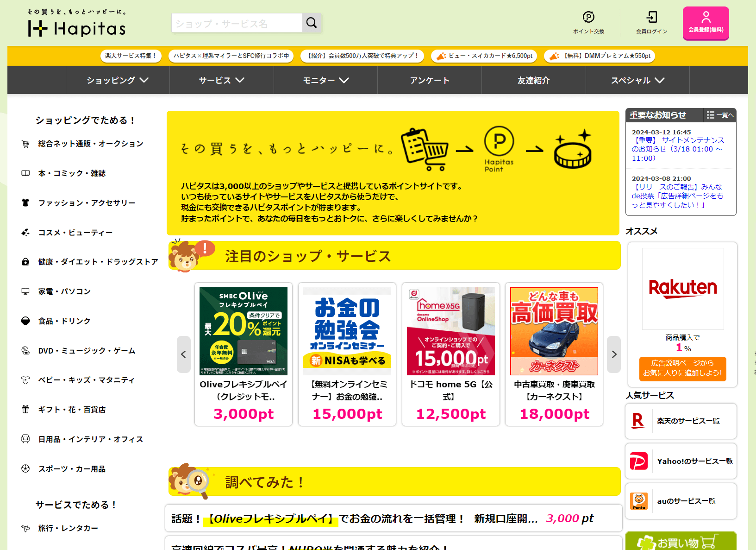
Task: Open the ドコモ home 5G card thumbnail
Action: 451,331
